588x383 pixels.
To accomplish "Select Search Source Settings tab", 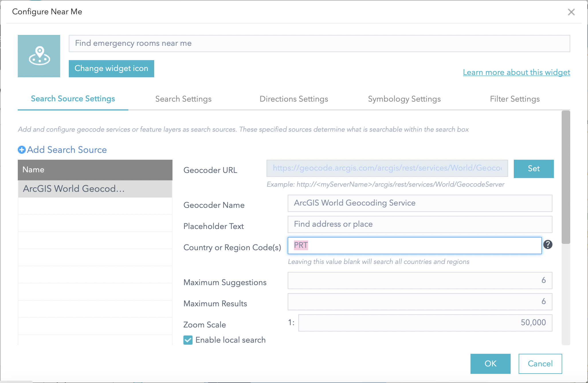I will [73, 99].
